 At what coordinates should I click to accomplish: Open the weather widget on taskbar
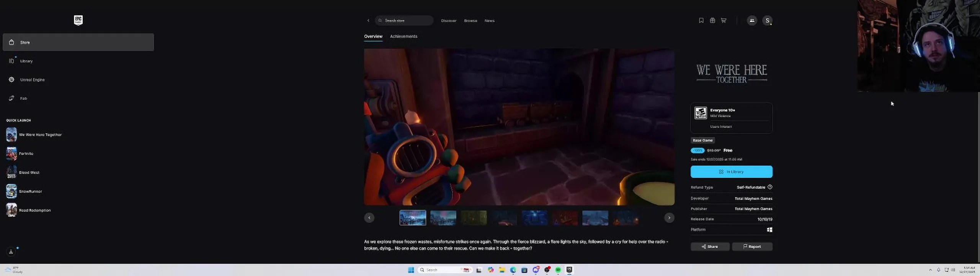pyautogui.click(x=14, y=270)
